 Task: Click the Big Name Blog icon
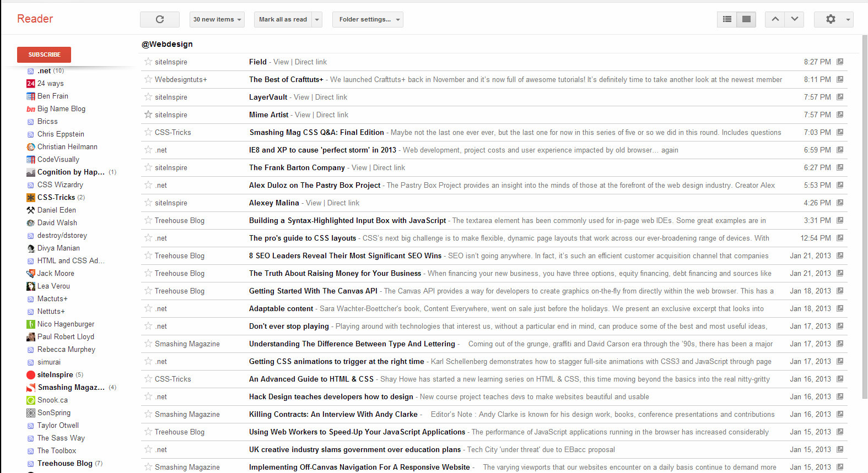31,109
